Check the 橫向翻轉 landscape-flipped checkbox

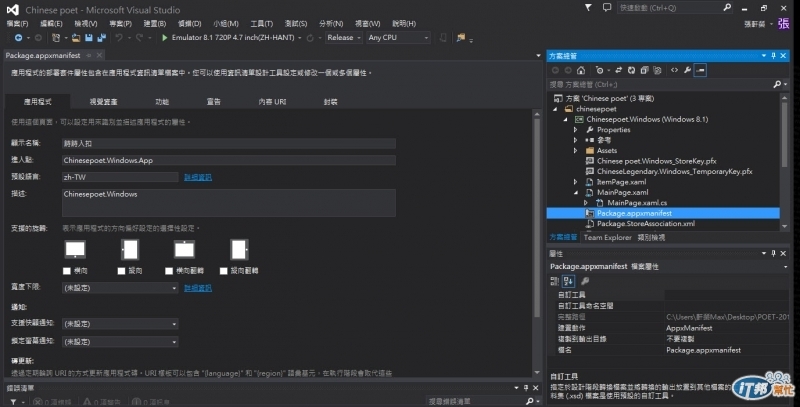coord(169,271)
